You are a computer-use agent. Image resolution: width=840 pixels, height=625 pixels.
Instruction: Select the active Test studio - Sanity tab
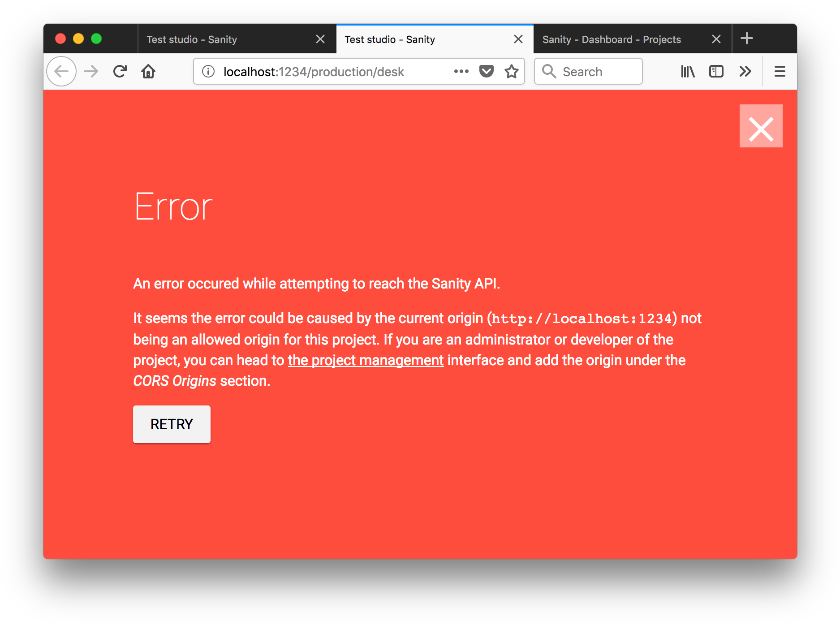[x=435, y=39]
